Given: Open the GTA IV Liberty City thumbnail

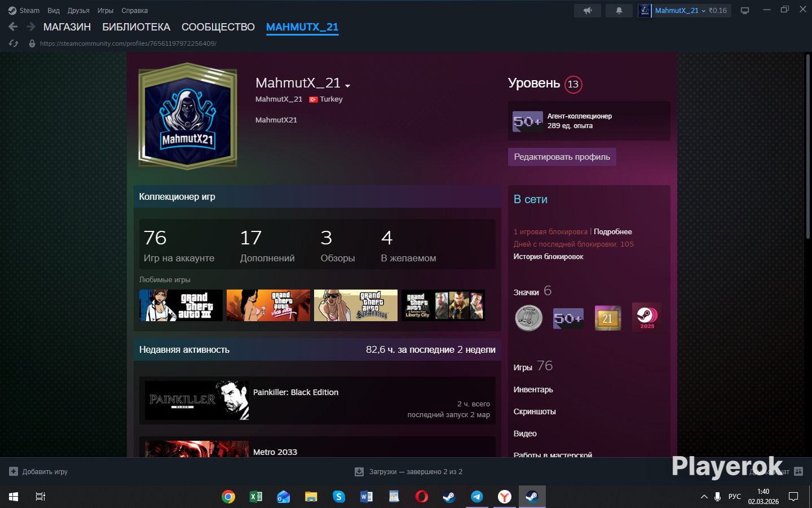Looking at the screenshot, I should point(443,305).
